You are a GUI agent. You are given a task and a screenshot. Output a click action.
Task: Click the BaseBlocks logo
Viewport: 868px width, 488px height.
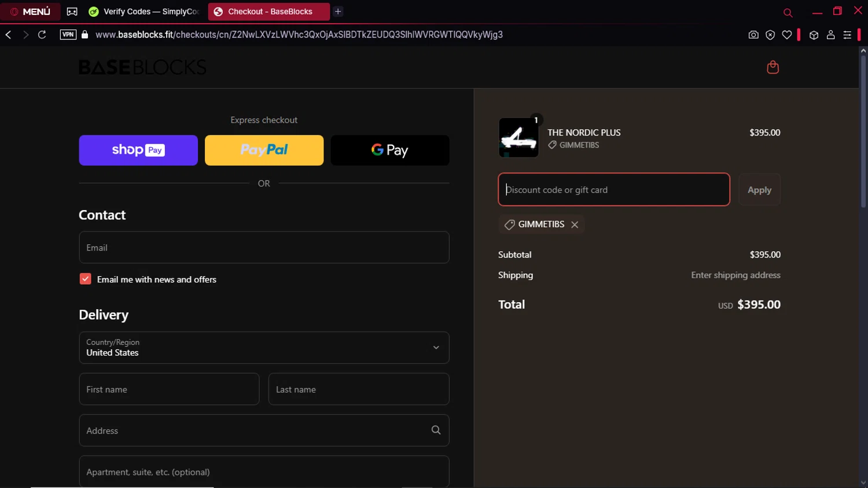click(x=142, y=67)
